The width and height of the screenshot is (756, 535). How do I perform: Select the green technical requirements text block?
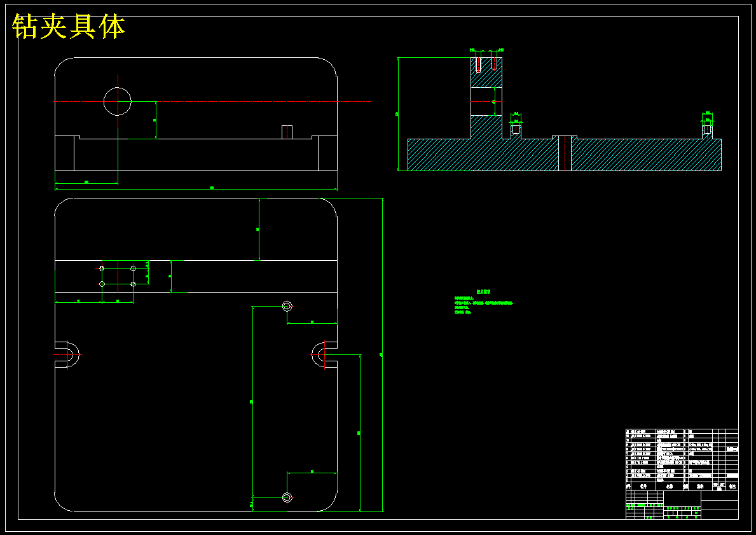click(x=484, y=302)
